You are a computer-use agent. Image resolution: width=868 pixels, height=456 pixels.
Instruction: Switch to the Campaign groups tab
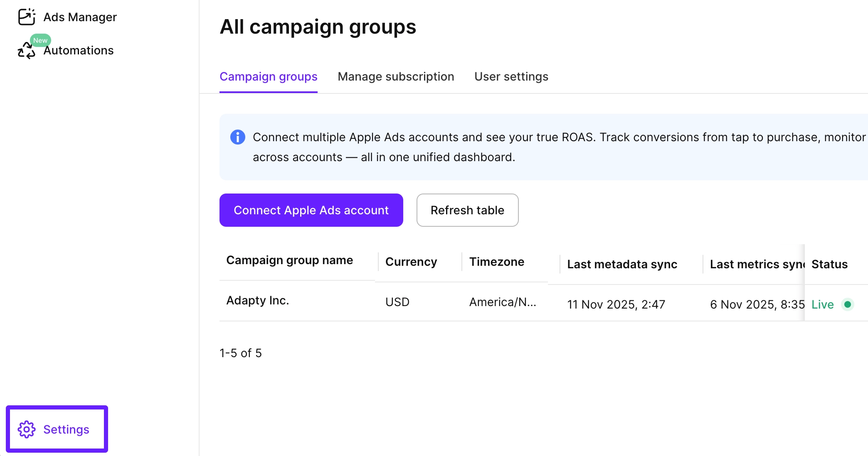pos(268,77)
